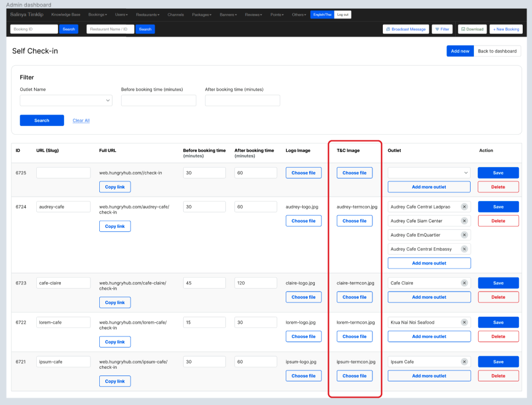Toggle English/Thai language switch
This screenshot has height=405, width=532.
click(322, 15)
